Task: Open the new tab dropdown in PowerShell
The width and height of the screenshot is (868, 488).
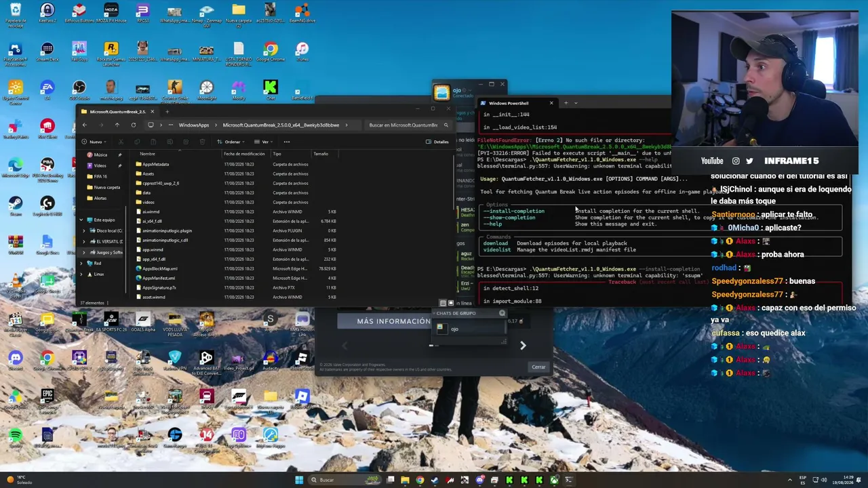Action: point(576,103)
